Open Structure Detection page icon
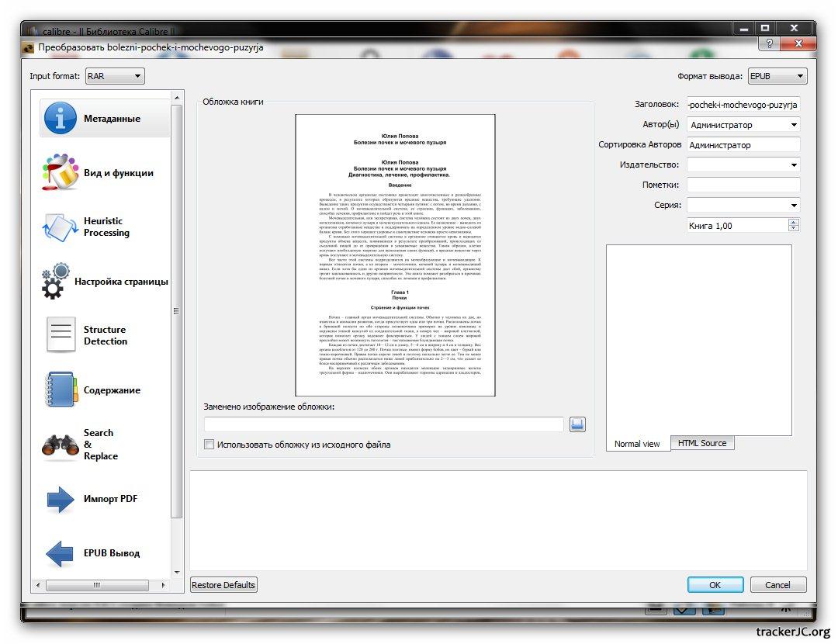The height and width of the screenshot is (644, 838). [61, 335]
